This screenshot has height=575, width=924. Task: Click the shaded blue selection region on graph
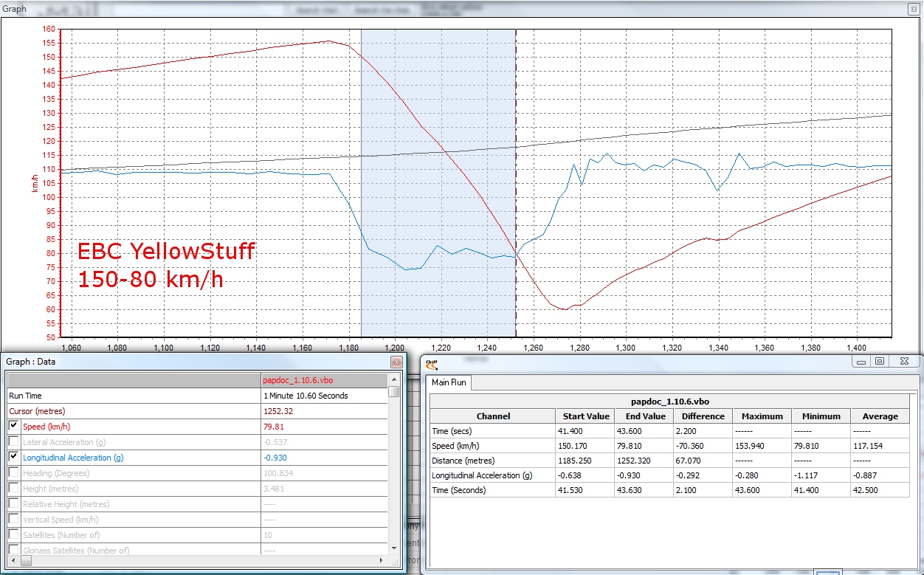tap(438, 183)
